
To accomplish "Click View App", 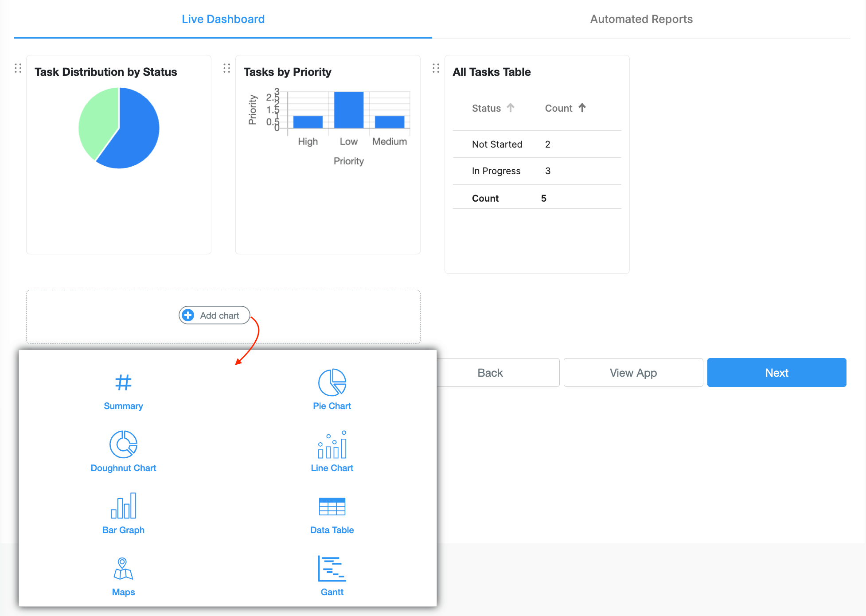I will 633,372.
